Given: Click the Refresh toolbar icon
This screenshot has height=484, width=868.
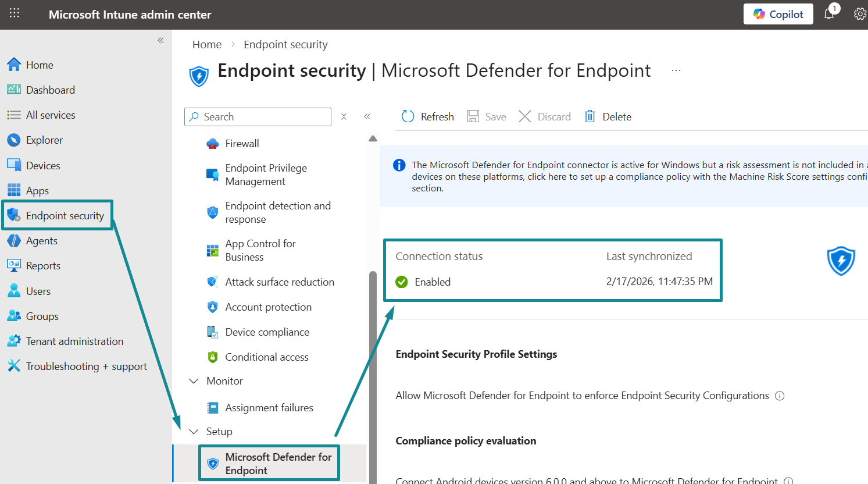Looking at the screenshot, I should (x=408, y=116).
